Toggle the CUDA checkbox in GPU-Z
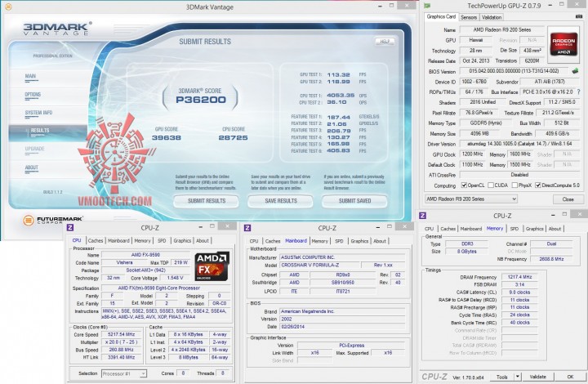This screenshot has width=588, height=384. pyautogui.click(x=491, y=185)
